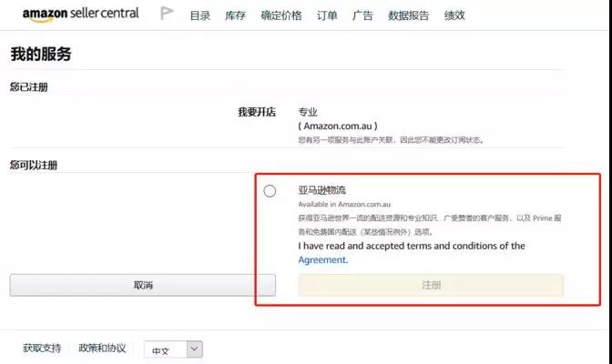Open the 目录 menu
This screenshot has width=612, height=364.
coord(200,15)
